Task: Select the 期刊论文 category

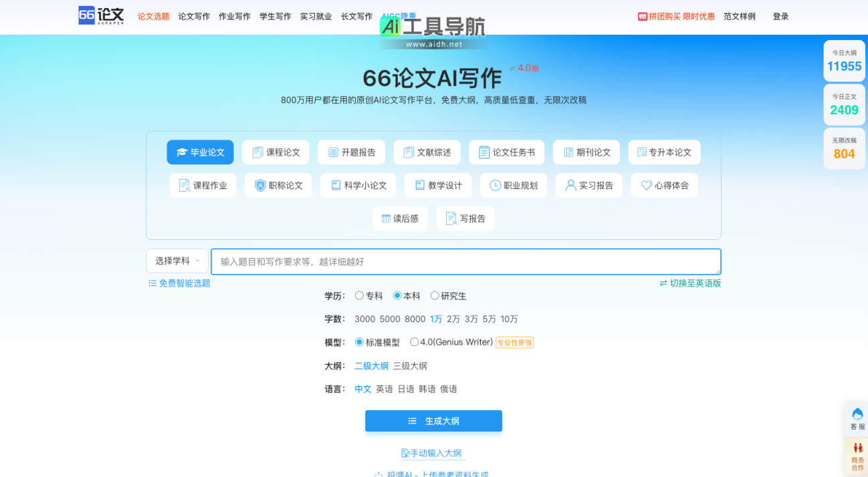Action: [587, 152]
